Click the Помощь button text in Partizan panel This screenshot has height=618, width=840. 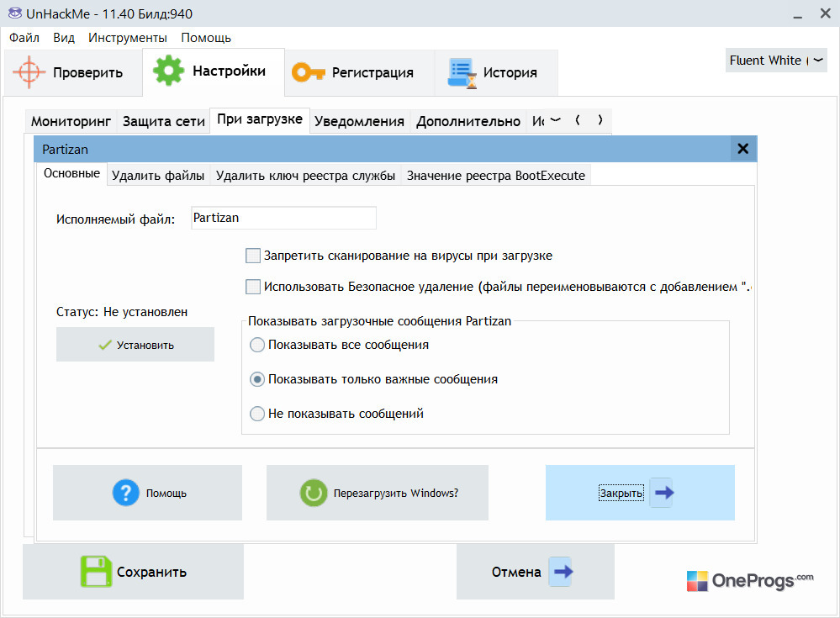coord(166,494)
